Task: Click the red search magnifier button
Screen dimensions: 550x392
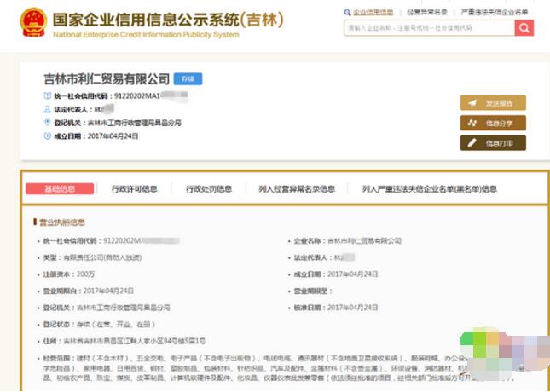Action: [x=524, y=28]
